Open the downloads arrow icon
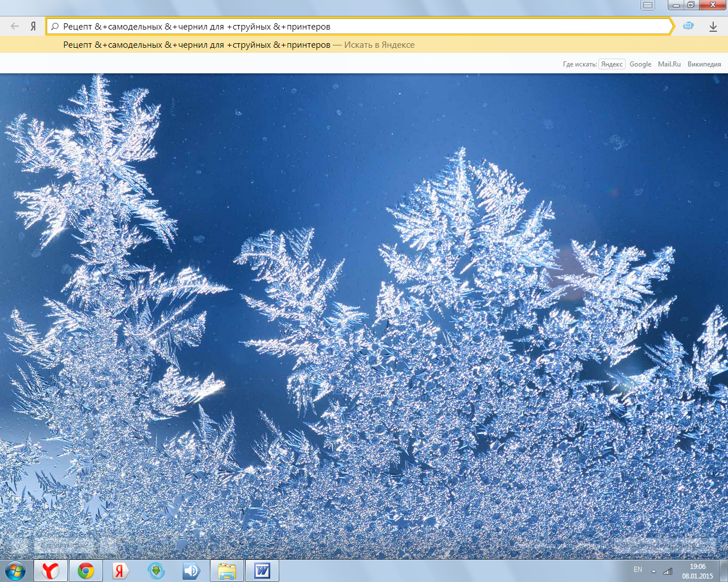 pyautogui.click(x=713, y=26)
